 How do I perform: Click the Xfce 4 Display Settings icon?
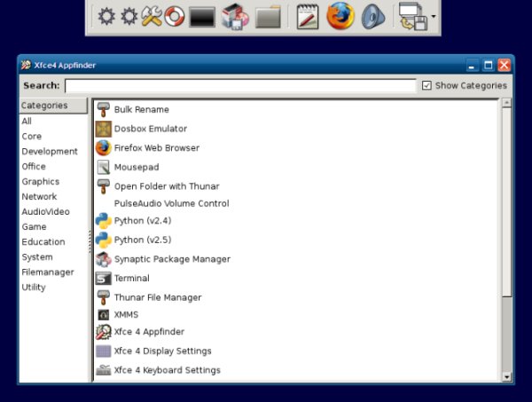tap(104, 351)
